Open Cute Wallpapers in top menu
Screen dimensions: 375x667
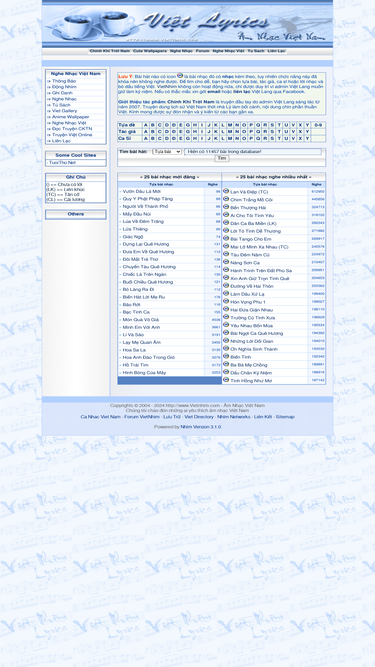pos(150,51)
